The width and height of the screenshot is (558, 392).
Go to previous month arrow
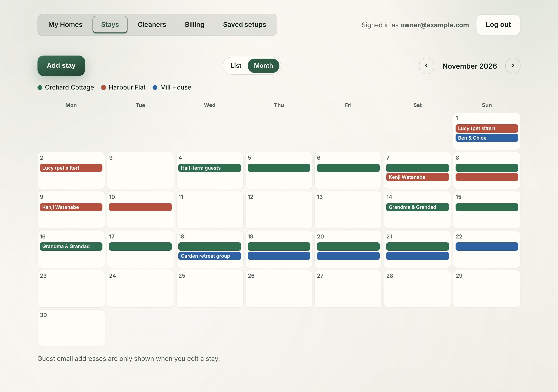click(x=426, y=66)
